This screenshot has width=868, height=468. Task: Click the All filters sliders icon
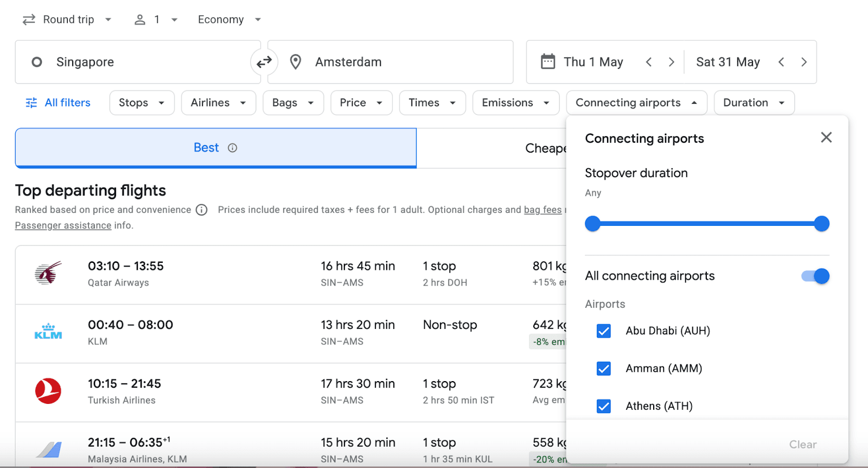[31, 103]
